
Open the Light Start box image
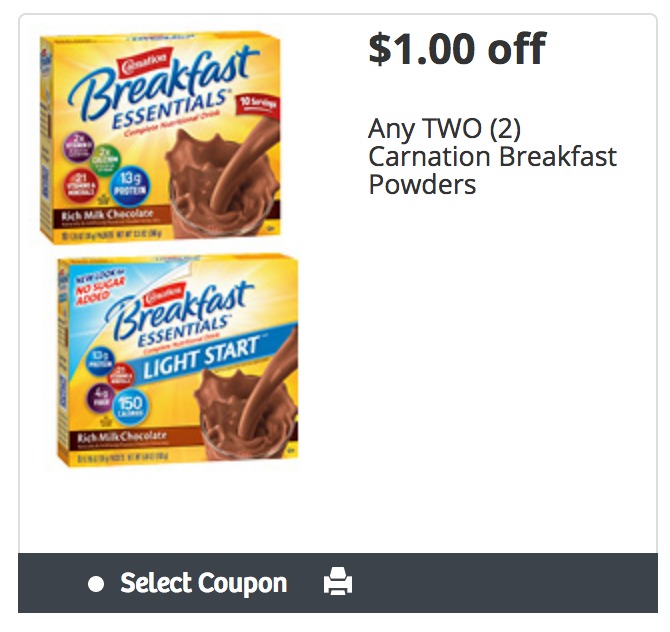tap(177, 362)
